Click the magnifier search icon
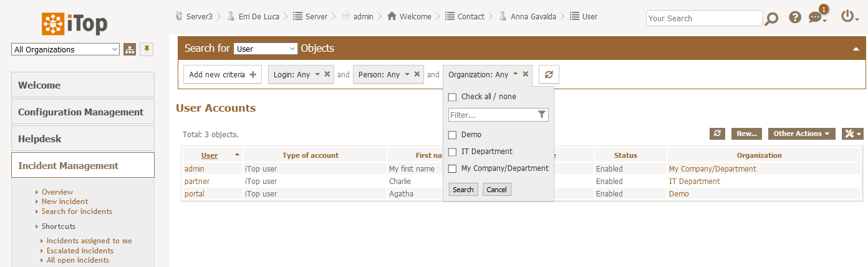 click(771, 19)
